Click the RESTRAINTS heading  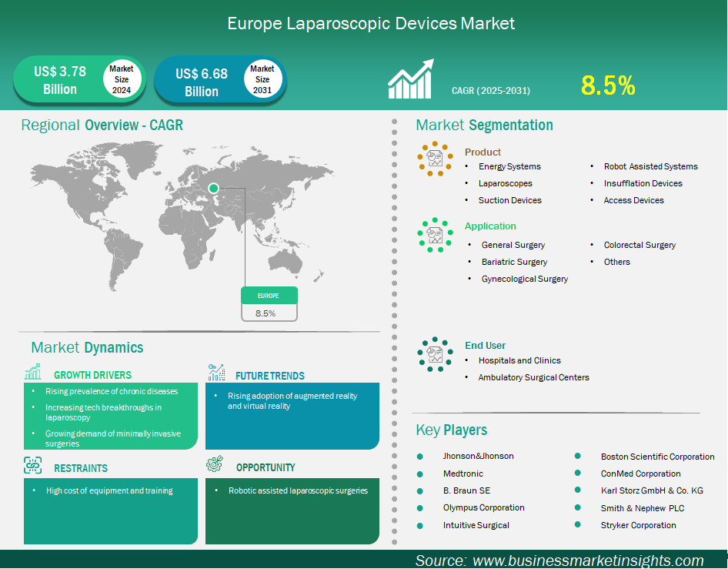80,468
